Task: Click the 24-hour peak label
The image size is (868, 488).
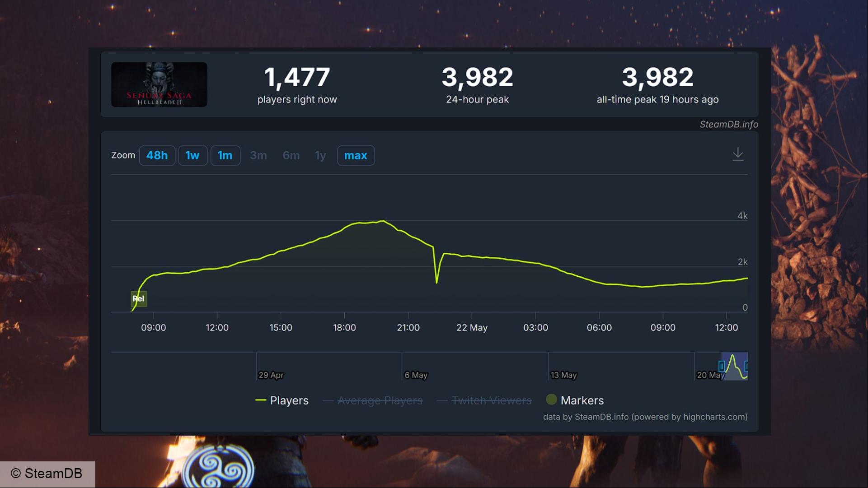Action: click(477, 99)
